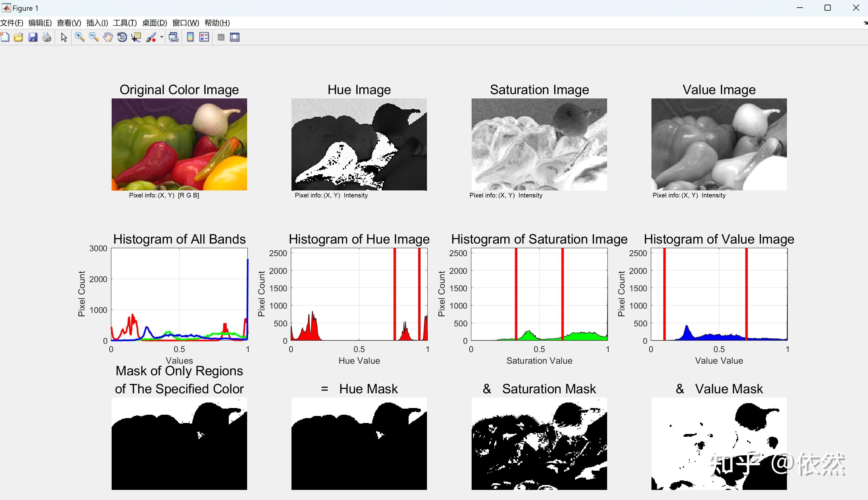The height and width of the screenshot is (500, 868).
Task: Click the Show Plot Tools icon
Action: point(235,37)
